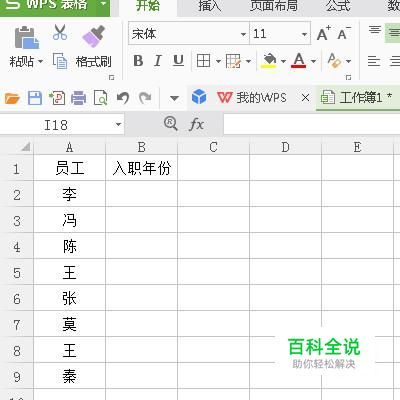Select column B header
The width and height of the screenshot is (400, 400).
142,147
